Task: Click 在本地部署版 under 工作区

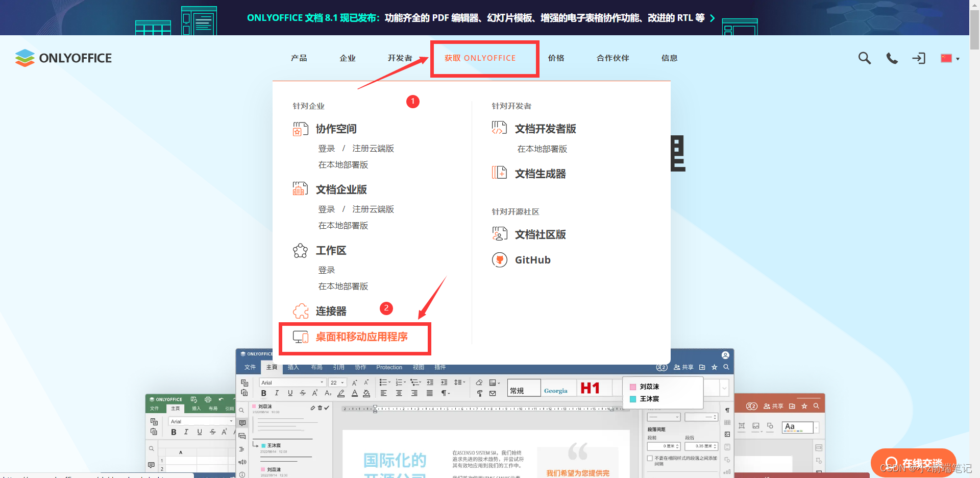Action: click(x=343, y=286)
